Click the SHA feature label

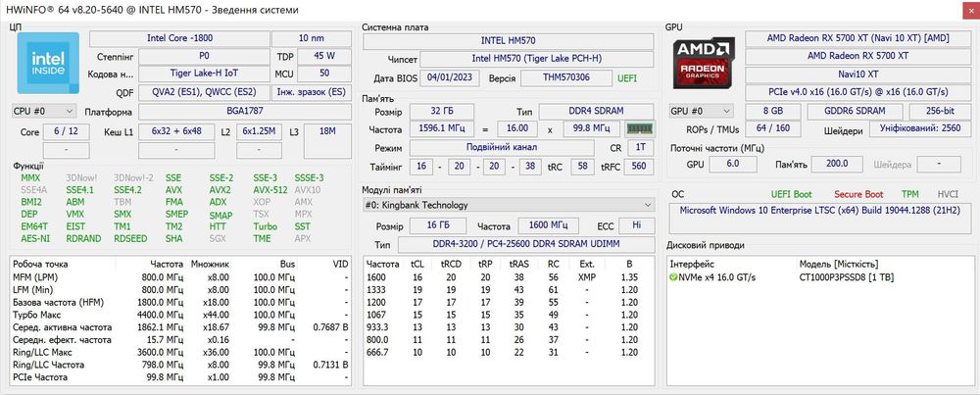pyautogui.click(x=174, y=238)
